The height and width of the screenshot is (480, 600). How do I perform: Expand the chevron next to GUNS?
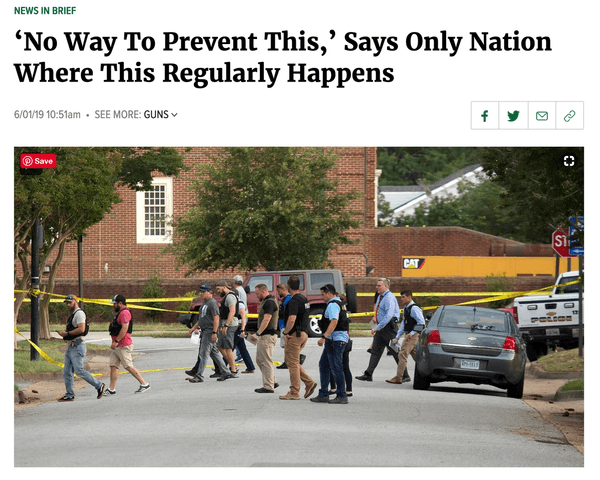click(x=174, y=115)
